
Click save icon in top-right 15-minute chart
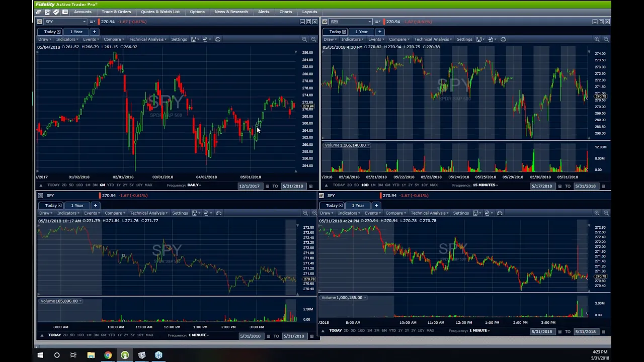[479, 39]
